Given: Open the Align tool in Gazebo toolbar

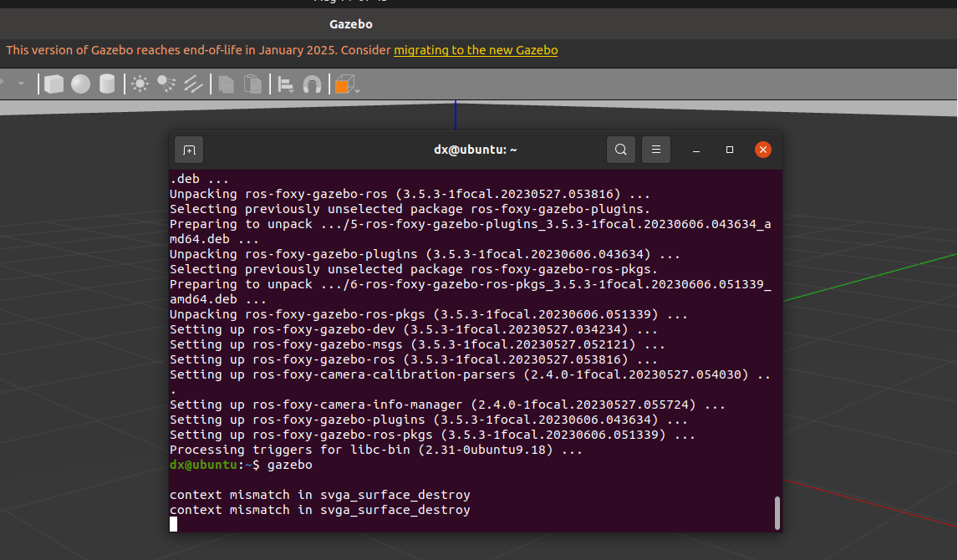Looking at the screenshot, I should [285, 84].
